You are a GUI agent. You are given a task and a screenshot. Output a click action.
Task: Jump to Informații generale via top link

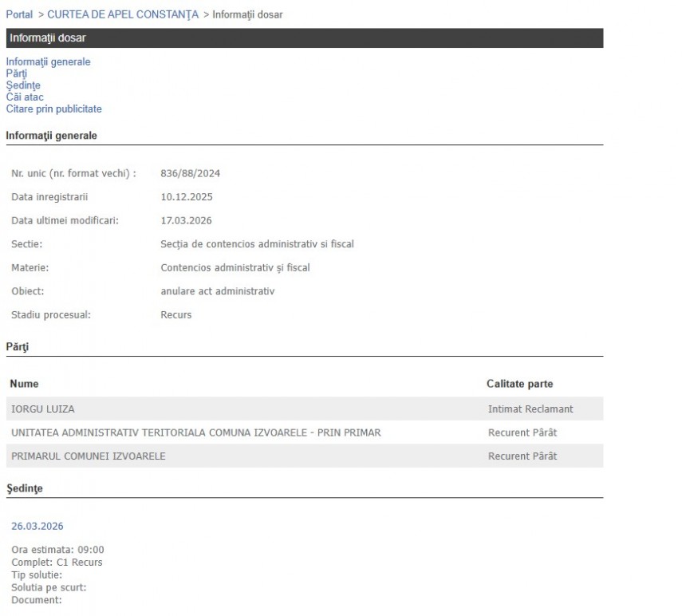[x=48, y=61]
